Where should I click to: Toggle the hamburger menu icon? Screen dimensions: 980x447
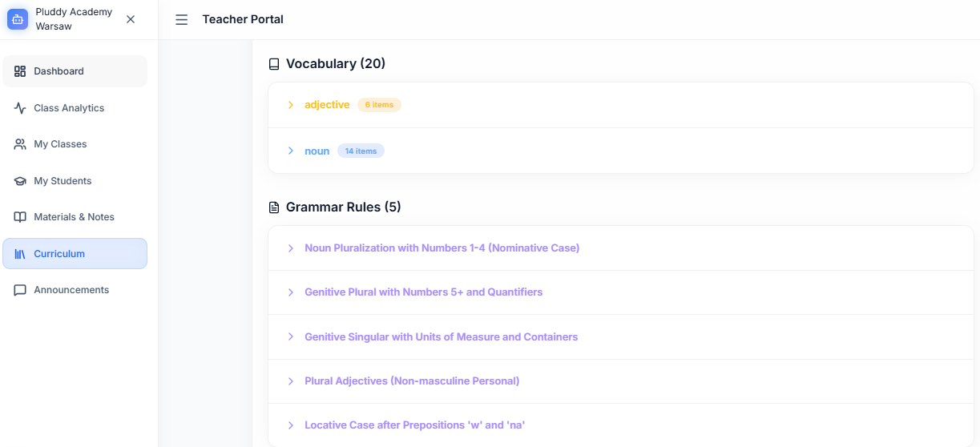pyautogui.click(x=182, y=19)
